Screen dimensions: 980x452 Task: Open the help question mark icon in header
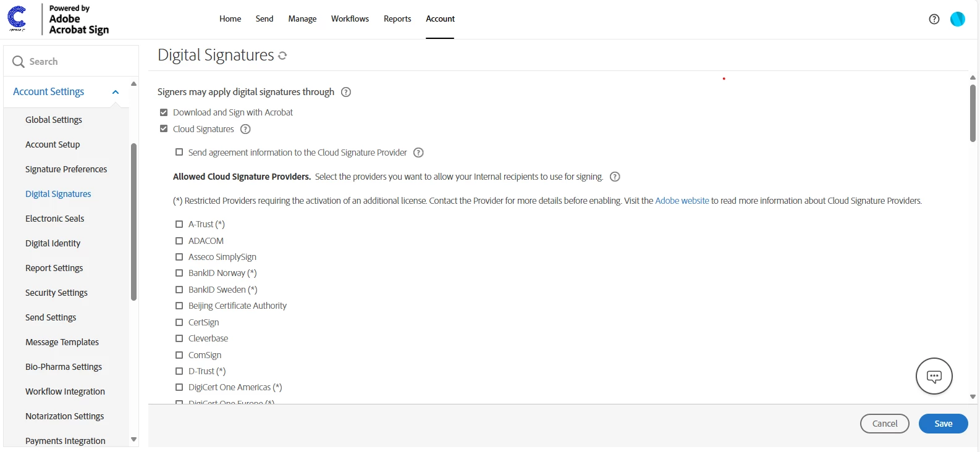[934, 19]
